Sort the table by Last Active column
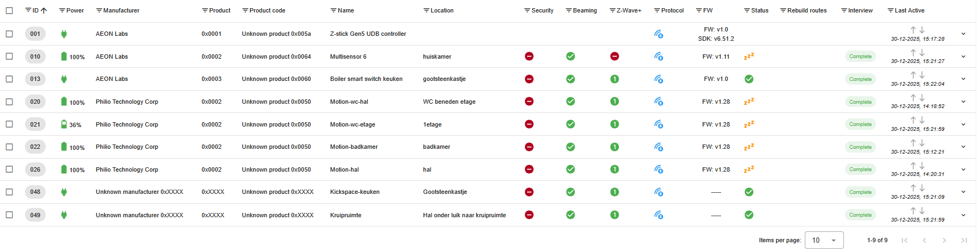Image resolution: width=980 pixels, height=252 pixels. point(909,10)
